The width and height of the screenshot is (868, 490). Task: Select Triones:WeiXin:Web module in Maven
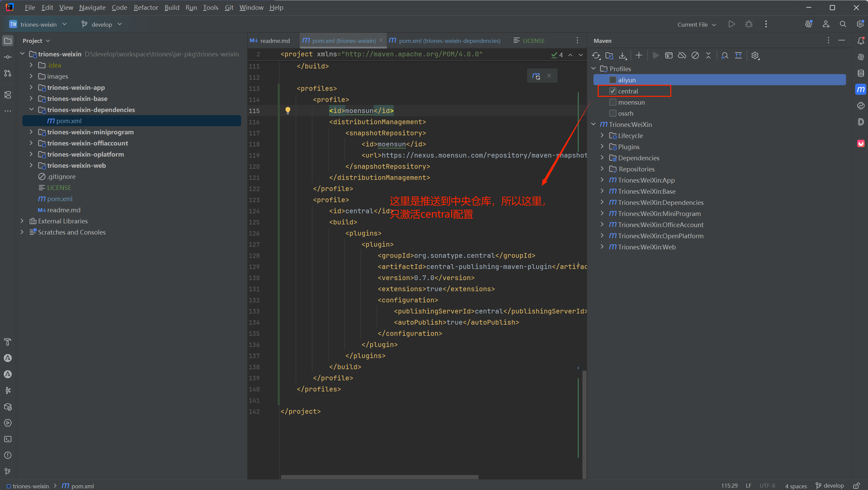pos(647,247)
